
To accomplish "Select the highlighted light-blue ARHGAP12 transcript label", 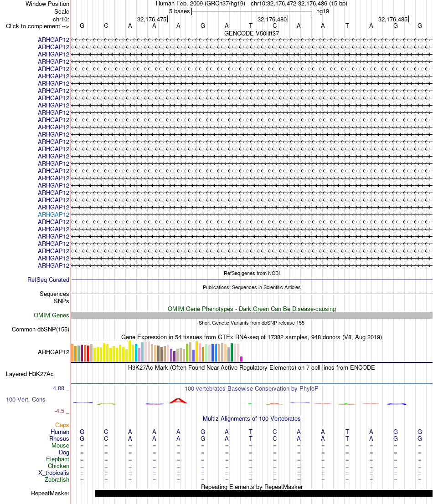I will tap(53, 215).
